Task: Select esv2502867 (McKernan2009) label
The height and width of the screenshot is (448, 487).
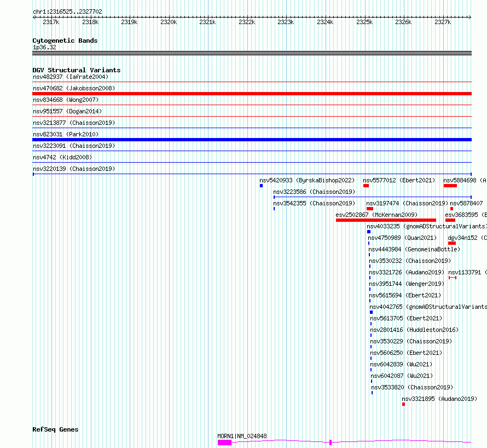Action: 376,215
